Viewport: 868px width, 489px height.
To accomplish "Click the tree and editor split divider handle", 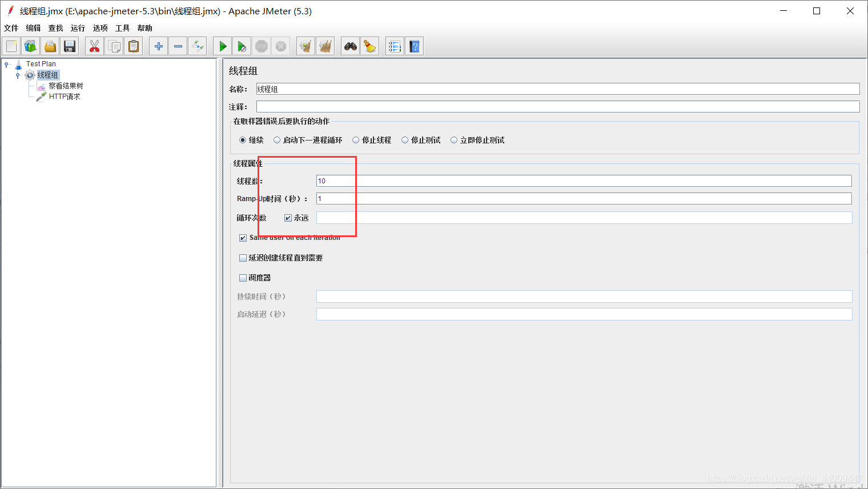I will (x=220, y=273).
